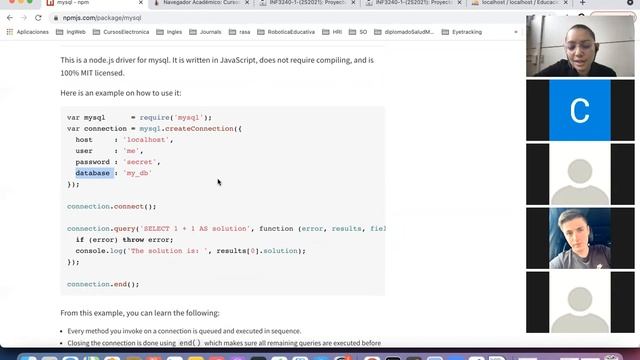Click the console.log solution line
This screenshot has height=360, width=640.
coord(190,251)
